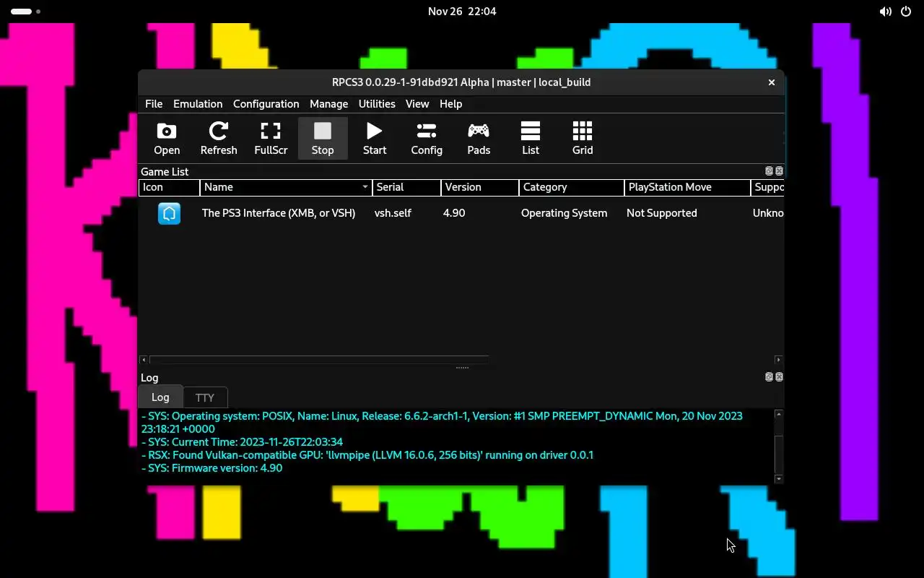Click the "Not Supported" cell

click(x=662, y=213)
